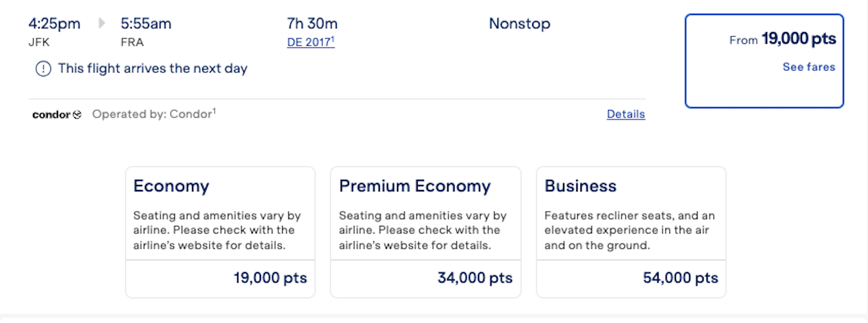Click the Condor airline logo
868x323 pixels.
56,115
